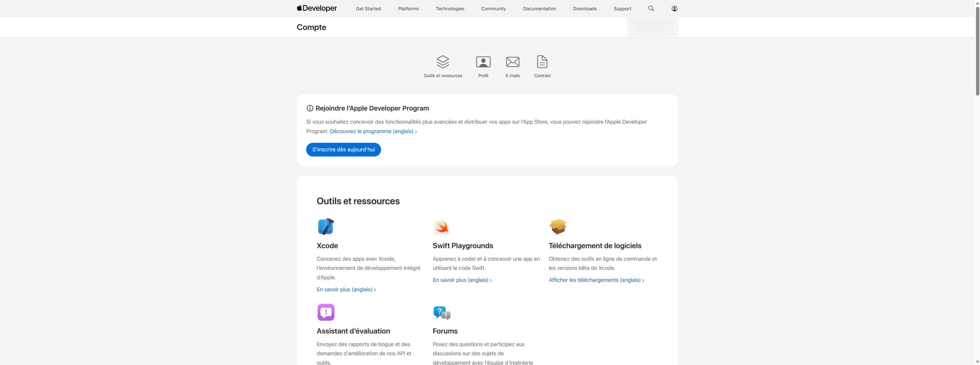Open the Afficher les téléchargements (anglais) link
Viewport: 980px width, 365px height.
tap(596, 280)
